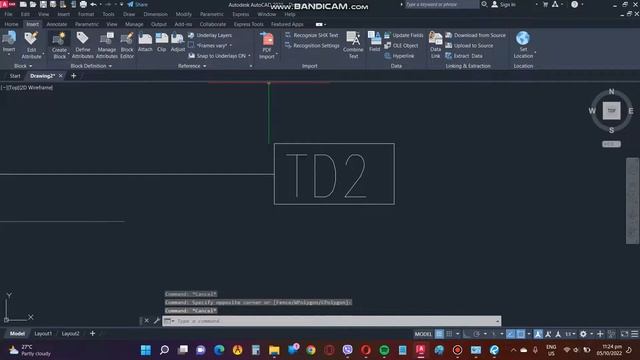Open workspace settings gear dropdown arrow
This screenshot has width=640, height=360.
point(591,334)
